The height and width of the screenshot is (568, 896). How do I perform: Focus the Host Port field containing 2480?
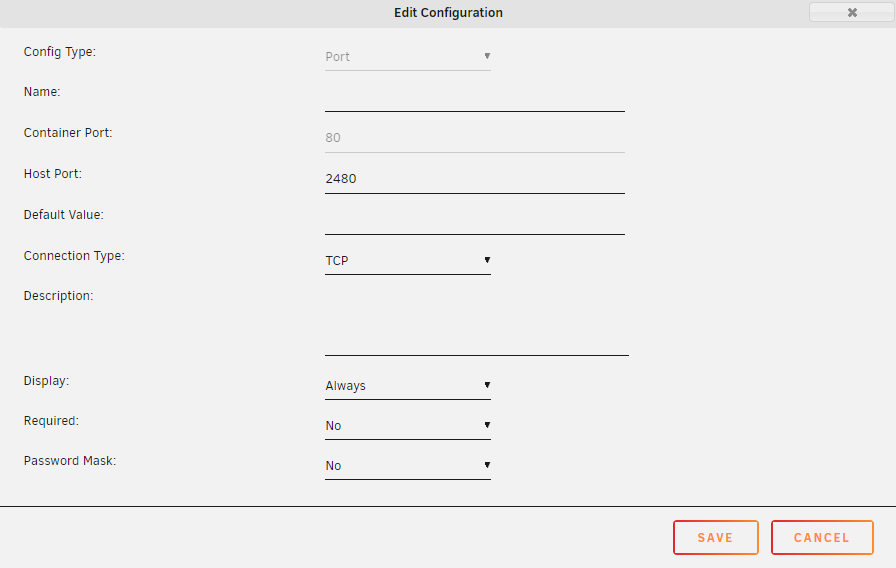[x=475, y=179]
